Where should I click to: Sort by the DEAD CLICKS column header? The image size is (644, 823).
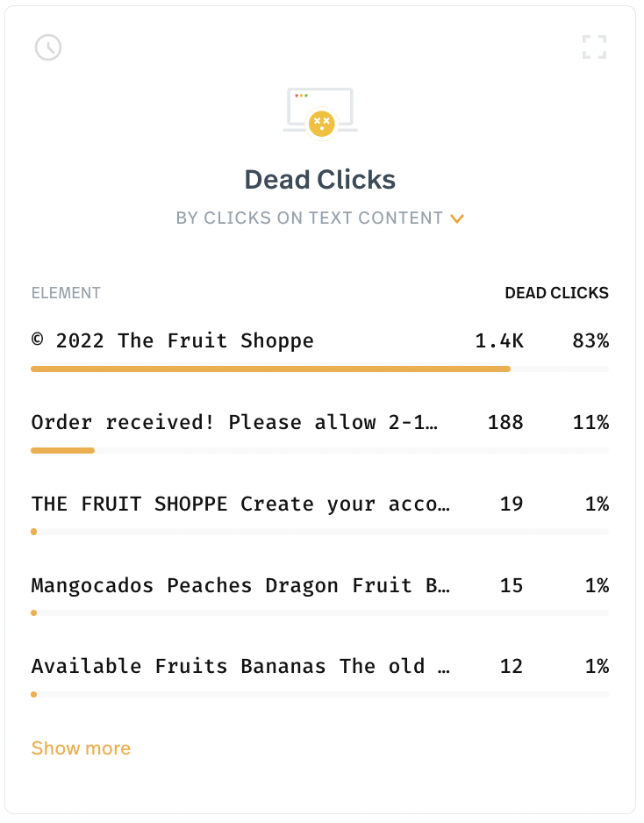(x=556, y=293)
